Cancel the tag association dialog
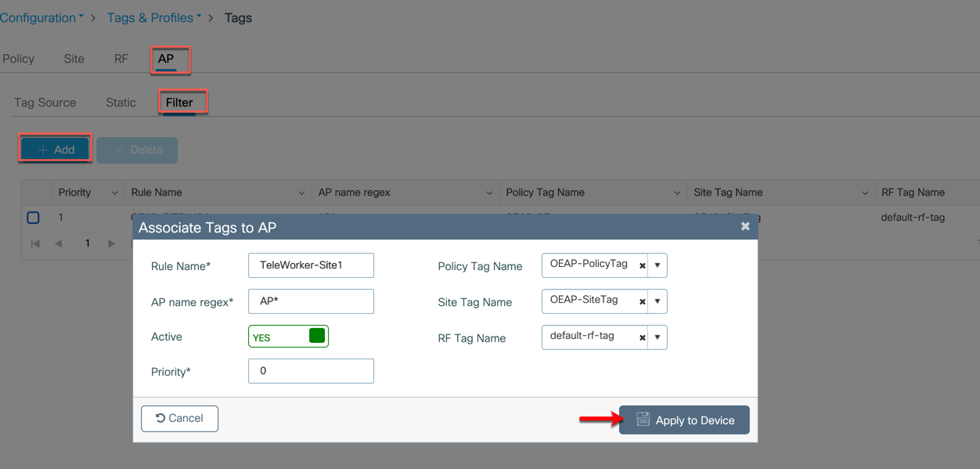This screenshot has width=980, height=469. pos(179,418)
